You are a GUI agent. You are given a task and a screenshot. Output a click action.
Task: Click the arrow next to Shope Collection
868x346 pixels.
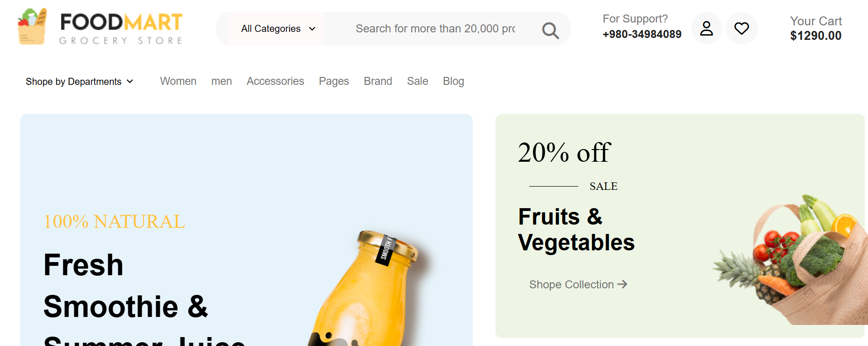pyautogui.click(x=622, y=284)
